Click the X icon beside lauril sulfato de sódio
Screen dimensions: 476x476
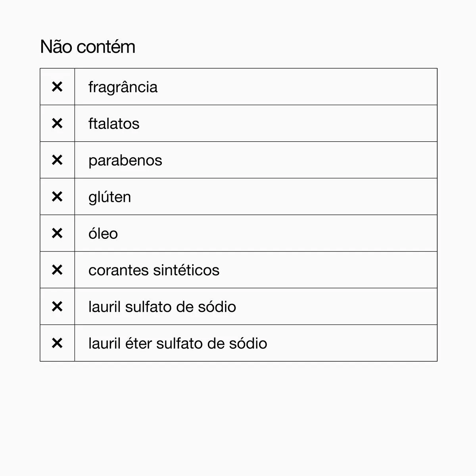(57, 306)
